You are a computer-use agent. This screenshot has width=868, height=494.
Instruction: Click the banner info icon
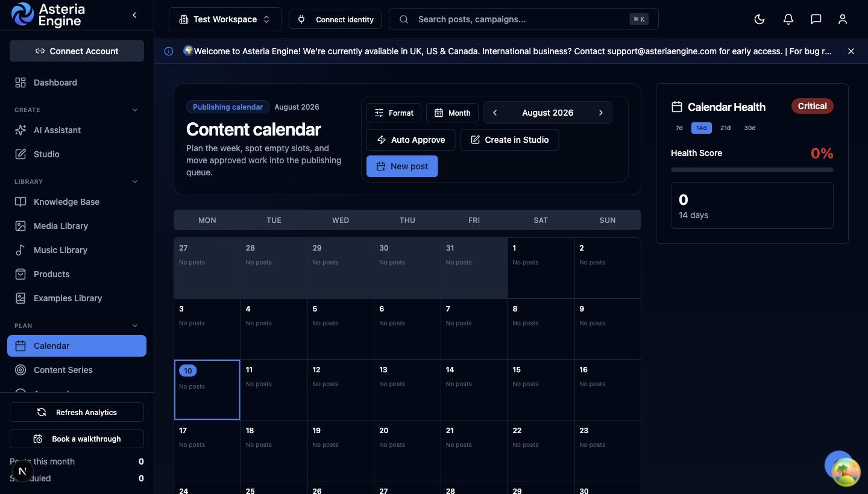[169, 51]
